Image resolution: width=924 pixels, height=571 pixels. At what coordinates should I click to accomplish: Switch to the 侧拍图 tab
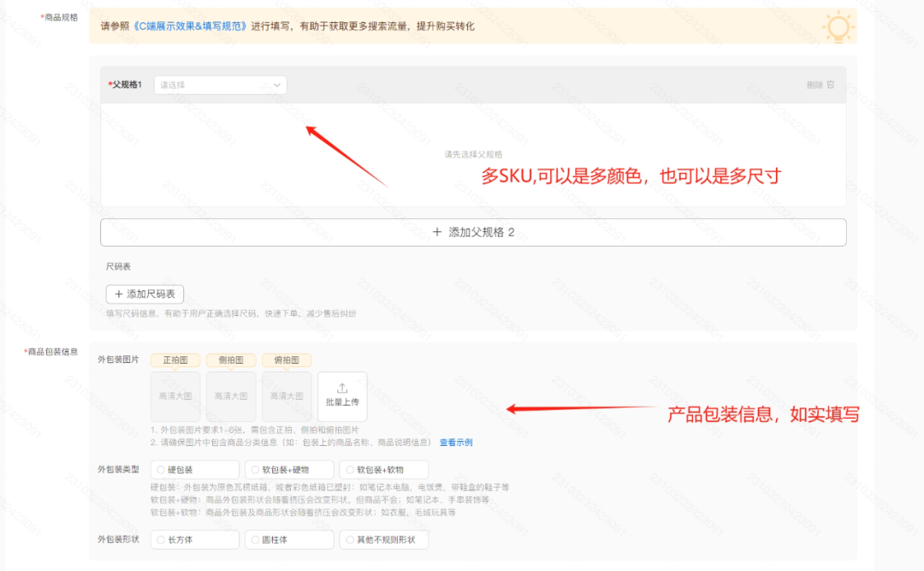coord(230,360)
